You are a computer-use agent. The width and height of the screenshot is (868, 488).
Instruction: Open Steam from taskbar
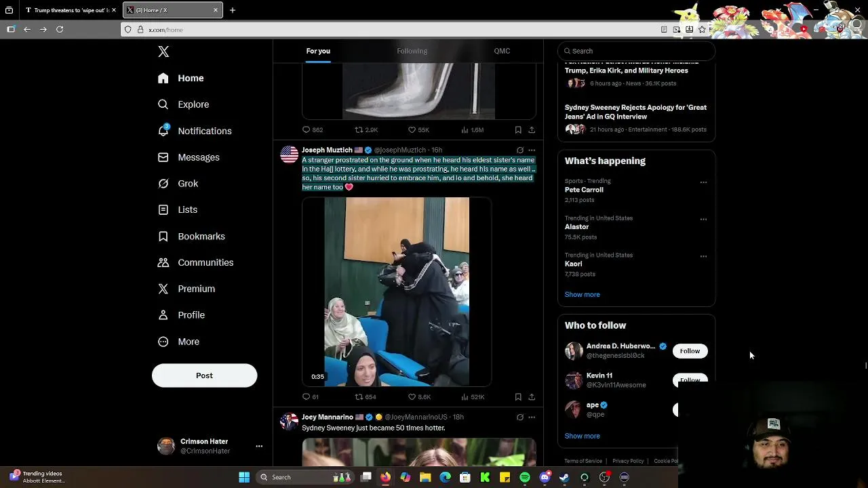(x=564, y=477)
